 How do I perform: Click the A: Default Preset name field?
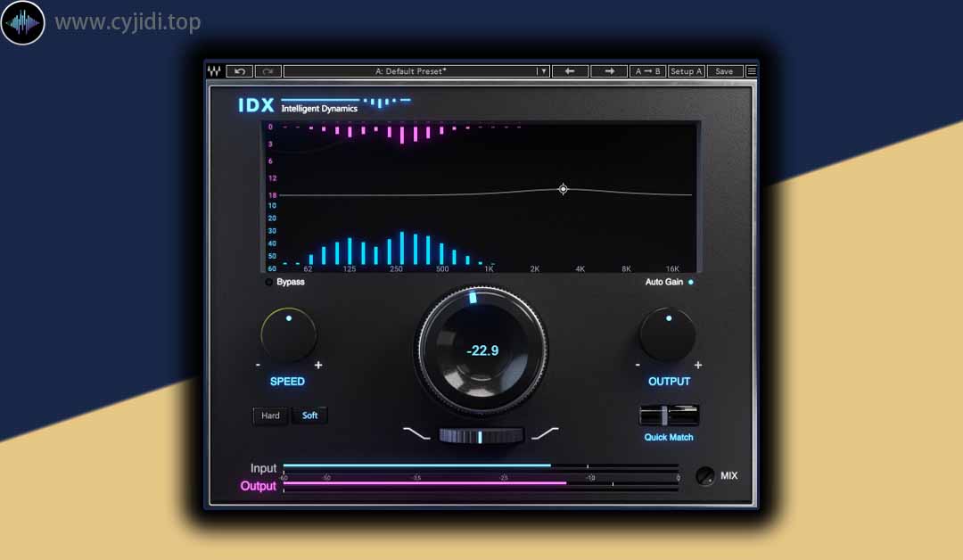pyautogui.click(x=410, y=71)
